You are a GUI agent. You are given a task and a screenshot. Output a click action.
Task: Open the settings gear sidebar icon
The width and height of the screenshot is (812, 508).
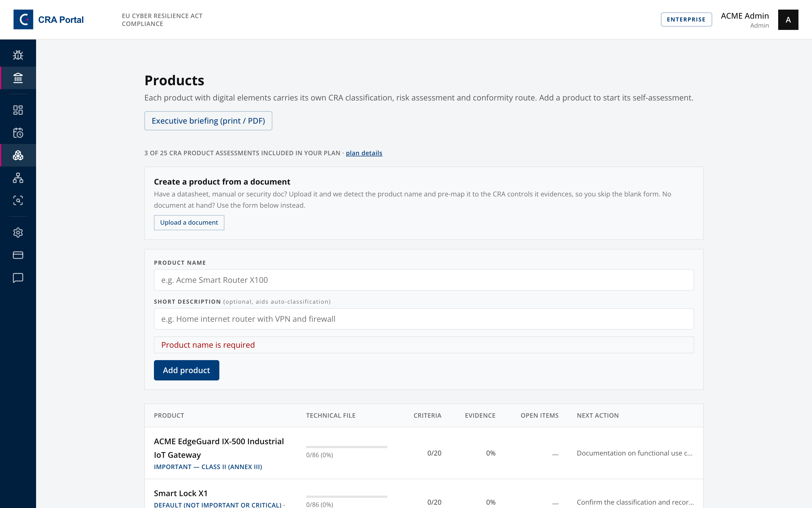pyautogui.click(x=18, y=233)
